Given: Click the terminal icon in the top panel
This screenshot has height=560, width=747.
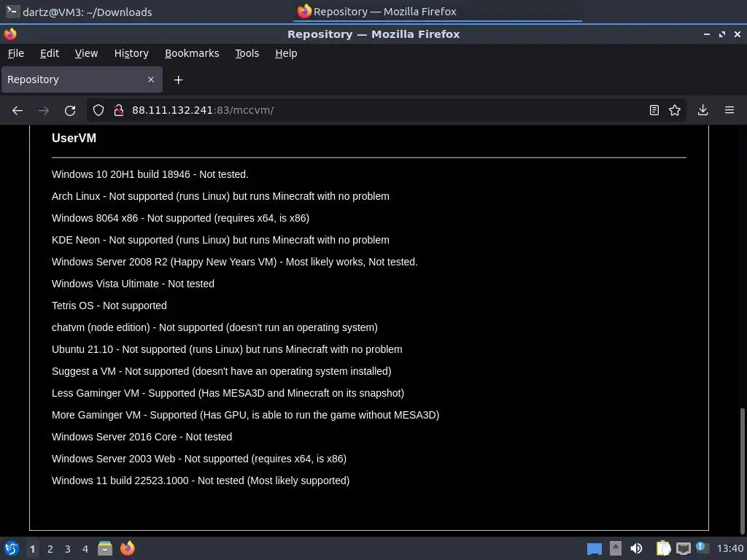Looking at the screenshot, I should coord(12,12).
